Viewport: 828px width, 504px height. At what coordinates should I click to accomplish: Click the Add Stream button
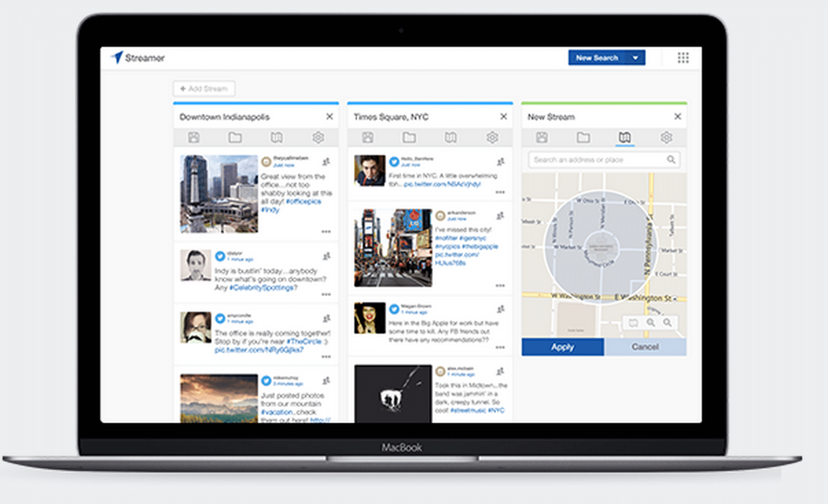[204, 89]
